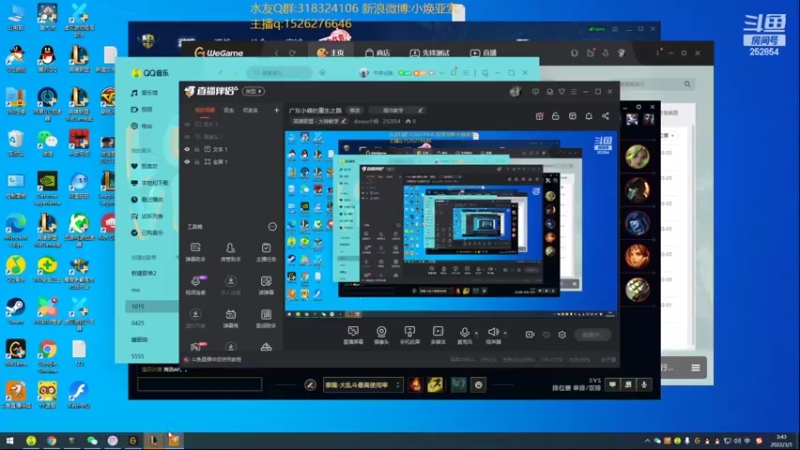Screen dimensions: 800x450
Task: Click the QQ Music search field
Action: pos(279,73)
